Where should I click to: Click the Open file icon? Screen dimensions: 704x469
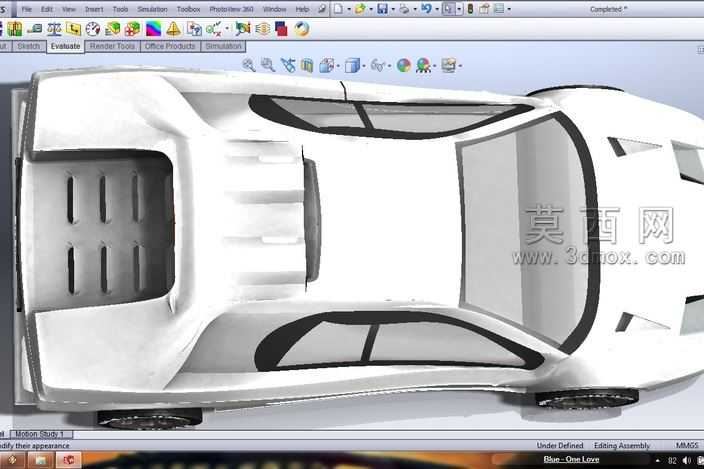coord(360,9)
